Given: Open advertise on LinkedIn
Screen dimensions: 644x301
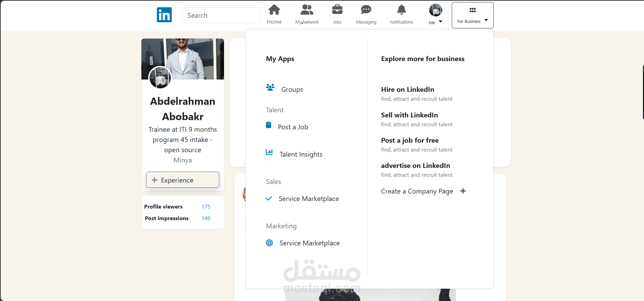Looking at the screenshot, I should pyautogui.click(x=416, y=166).
